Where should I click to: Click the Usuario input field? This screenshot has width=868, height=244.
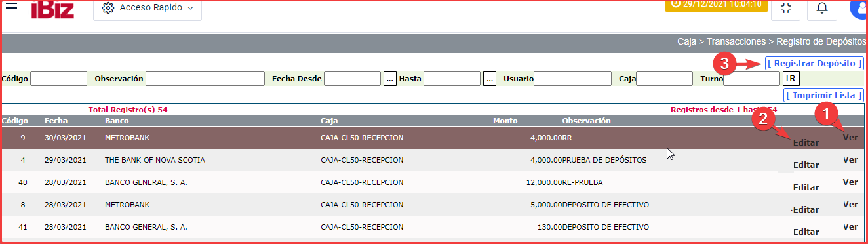(572, 79)
